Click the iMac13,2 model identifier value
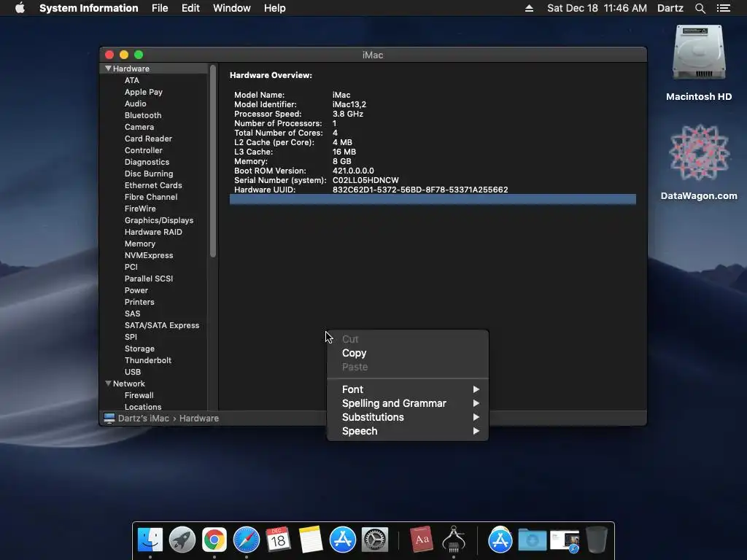Image resolution: width=747 pixels, height=560 pixels. (349, 104)
